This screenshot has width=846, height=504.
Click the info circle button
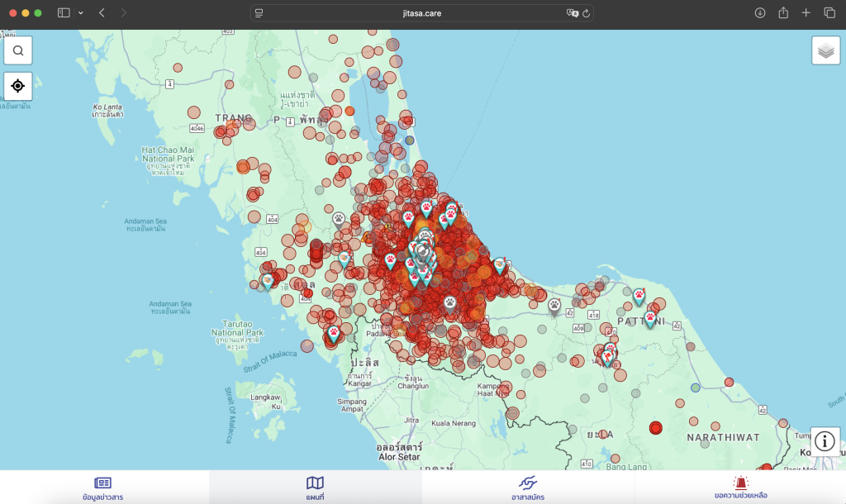pos(825,441)
